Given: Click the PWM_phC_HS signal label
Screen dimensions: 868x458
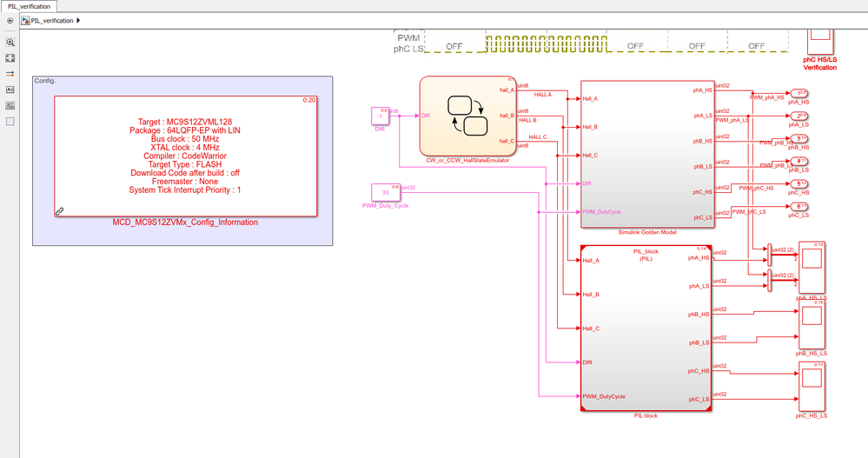Looking at the screenshot, I should [756, 189].
